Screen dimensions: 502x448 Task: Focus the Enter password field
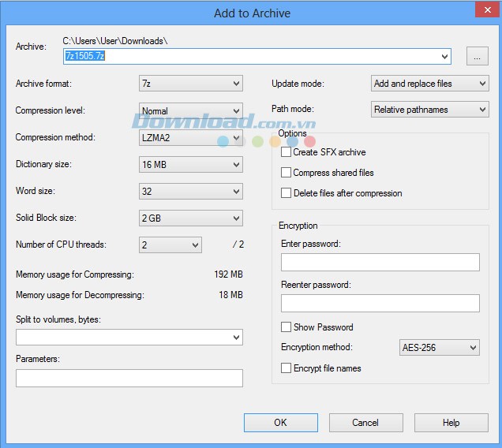[380, 263]
